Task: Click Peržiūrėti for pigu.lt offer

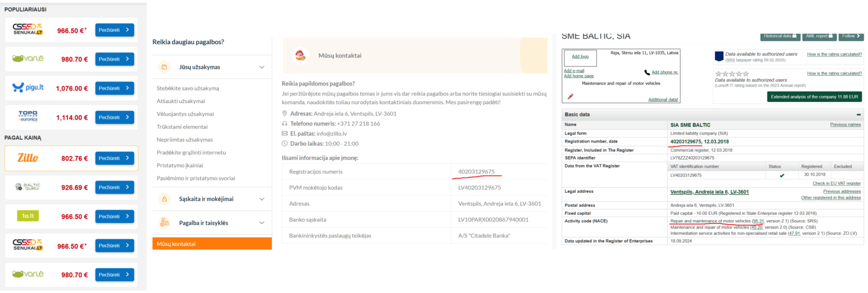Action: [x=115, y=88]
